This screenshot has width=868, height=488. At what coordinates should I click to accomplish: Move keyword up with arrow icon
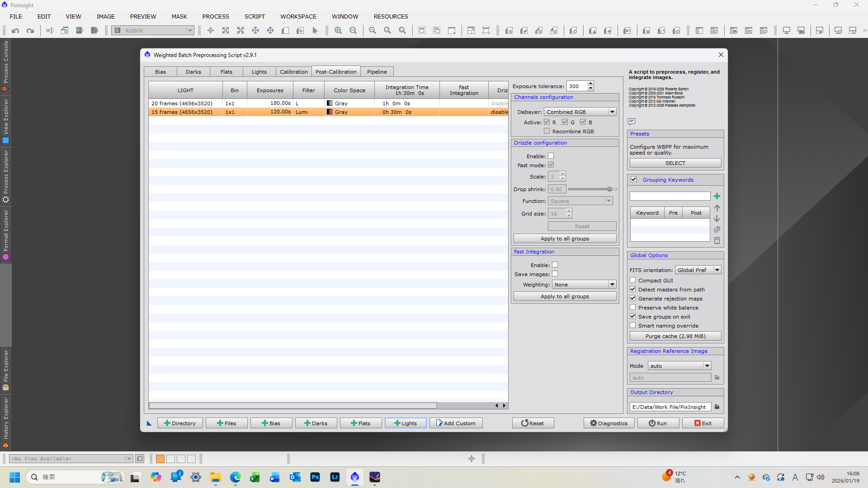[717, 208]
